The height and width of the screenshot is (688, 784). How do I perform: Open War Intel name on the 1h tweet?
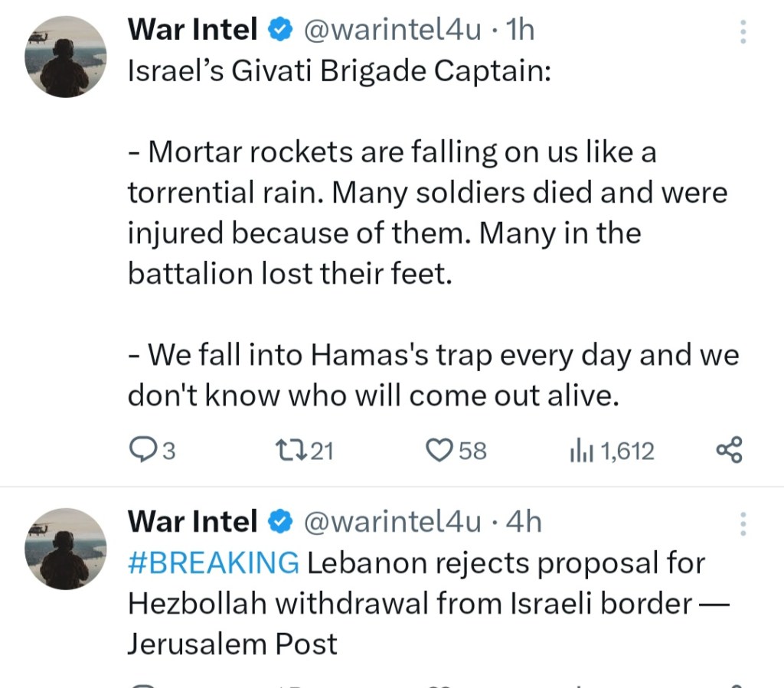click(192, 30)
